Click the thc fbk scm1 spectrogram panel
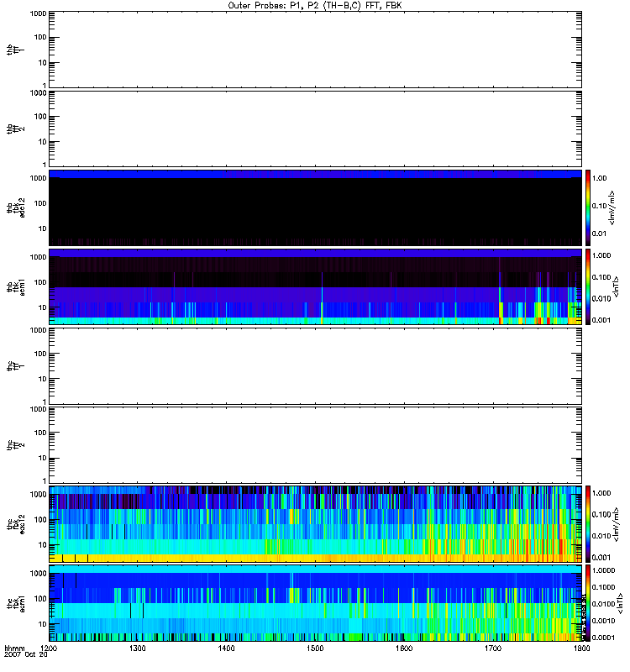 315,601
